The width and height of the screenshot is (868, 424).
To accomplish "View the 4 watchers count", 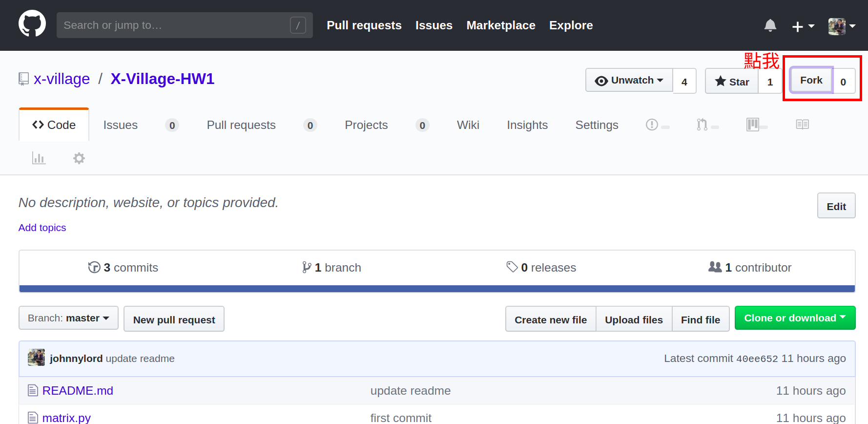I will point(684,82).
